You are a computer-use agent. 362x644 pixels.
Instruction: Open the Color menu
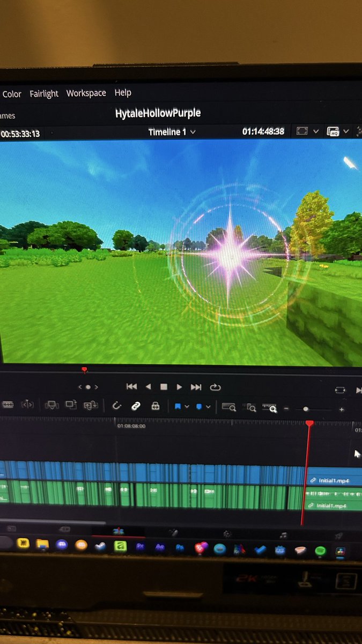pyautogui.click(x=12, y=94)
